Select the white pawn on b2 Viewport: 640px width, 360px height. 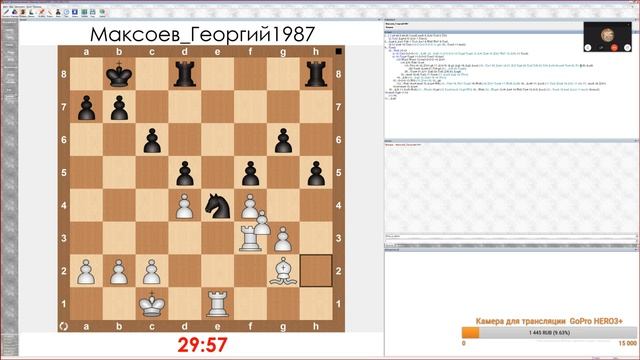point(119,271)
